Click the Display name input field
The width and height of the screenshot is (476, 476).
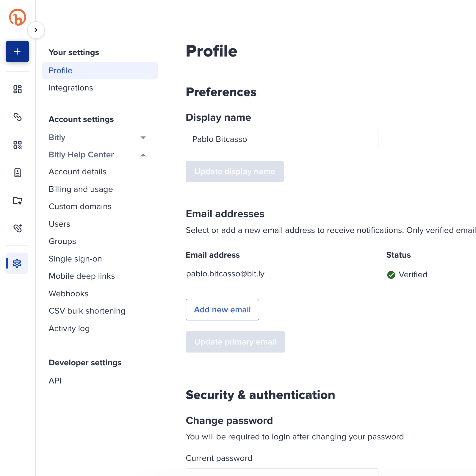(282, 140)
